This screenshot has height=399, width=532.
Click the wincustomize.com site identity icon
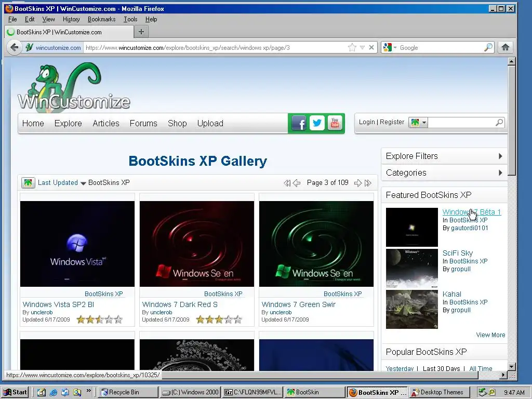coord(29,47)
